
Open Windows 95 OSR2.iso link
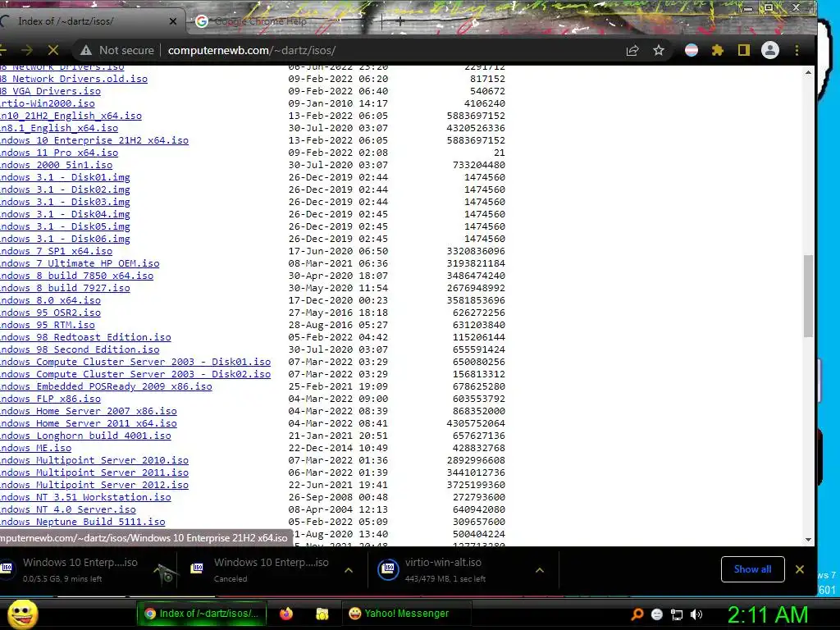pos(50,313)
